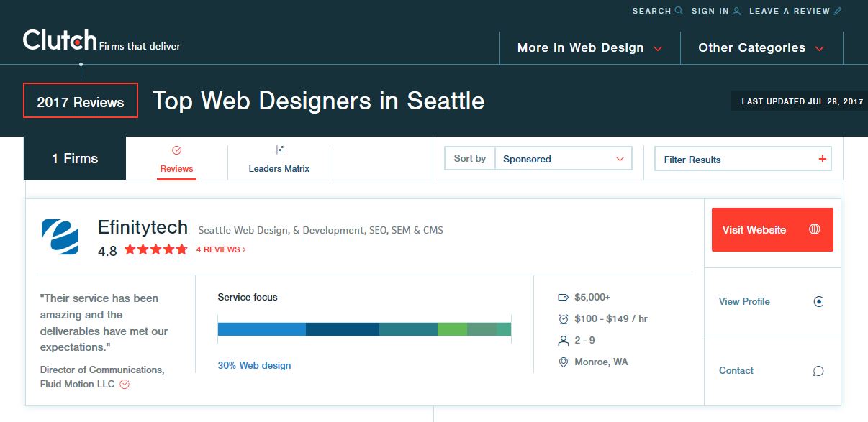Expand the Filter Results panel
This screenshot has width=868, height=422.
(x=743, y=160)
